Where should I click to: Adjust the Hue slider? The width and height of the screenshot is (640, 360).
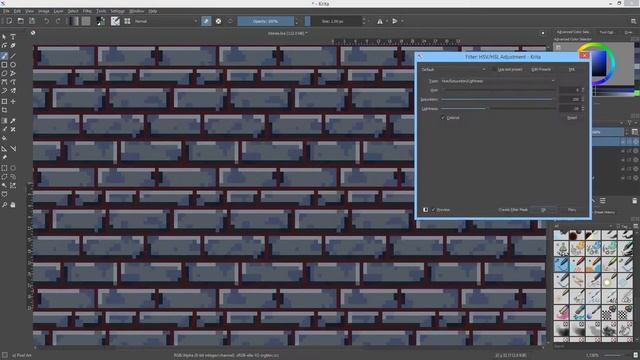498,90
